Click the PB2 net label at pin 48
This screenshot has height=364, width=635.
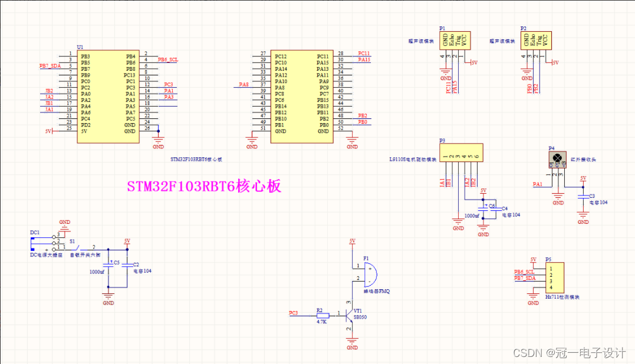(363, 115)
